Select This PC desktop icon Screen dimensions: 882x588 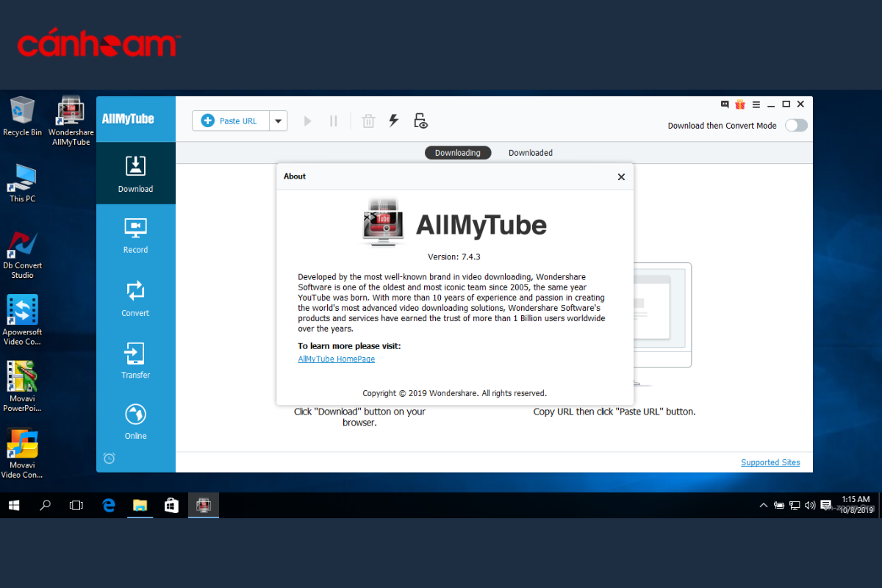click(22, 183)
